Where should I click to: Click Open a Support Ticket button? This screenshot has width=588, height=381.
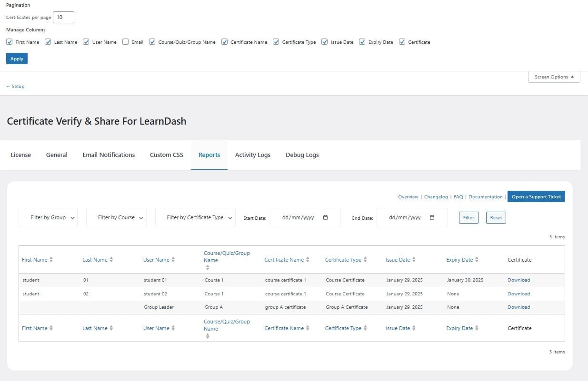tap(536, 196)
